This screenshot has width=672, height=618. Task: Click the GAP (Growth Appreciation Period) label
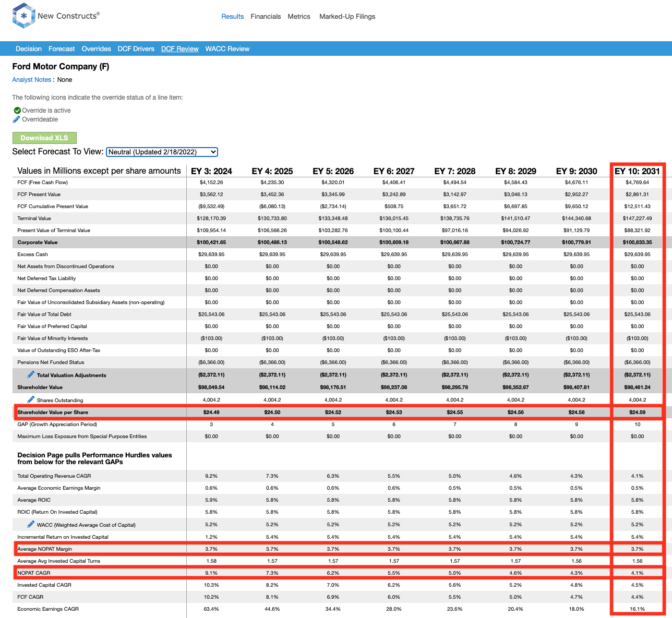coord(57,425)
